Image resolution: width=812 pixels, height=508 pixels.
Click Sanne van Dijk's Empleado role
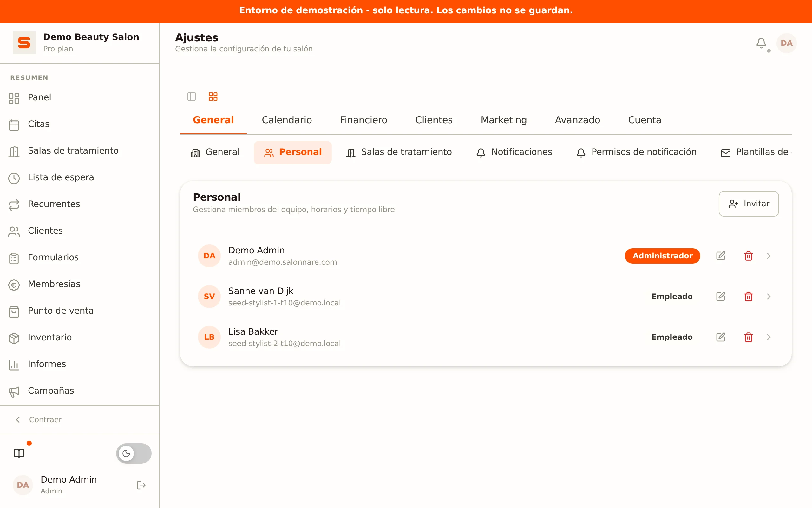click(672, 297)
